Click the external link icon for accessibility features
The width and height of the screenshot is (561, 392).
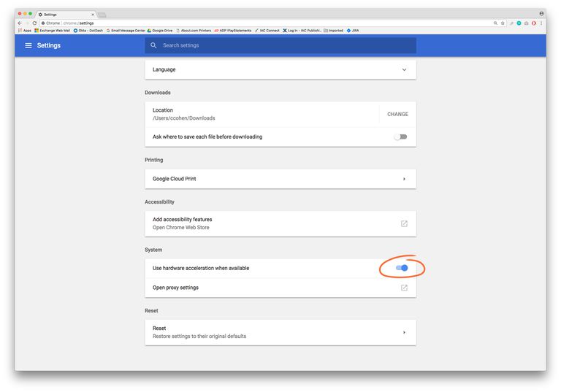click(404, 223)
